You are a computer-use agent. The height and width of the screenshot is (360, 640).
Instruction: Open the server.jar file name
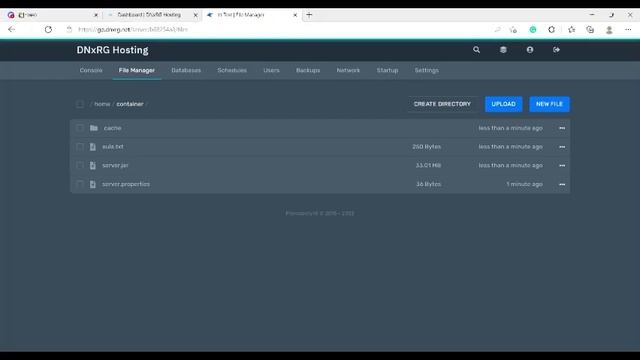click(x=115, y=165)
